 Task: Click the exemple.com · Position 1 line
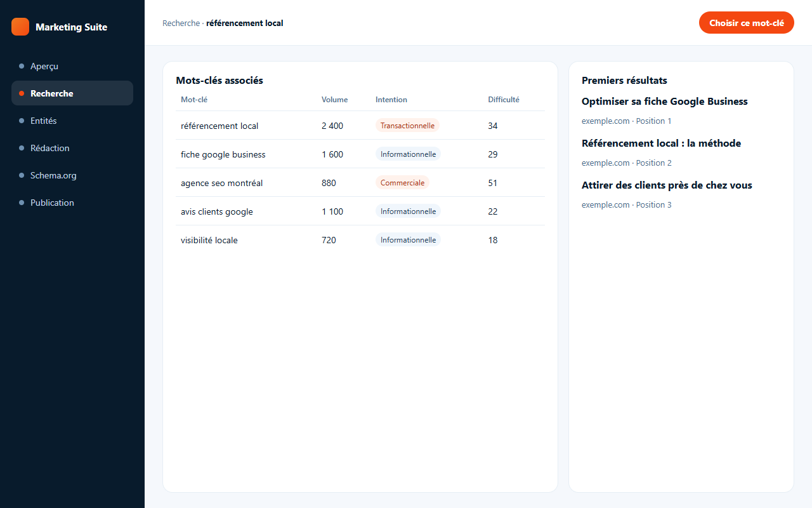[626, 121]
